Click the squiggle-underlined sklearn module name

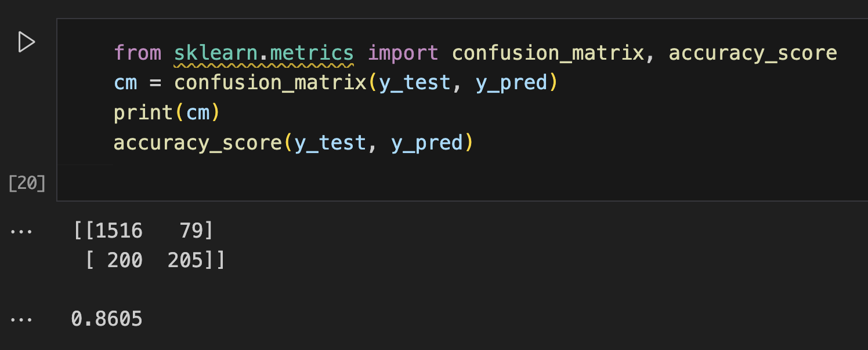point(215,53)
